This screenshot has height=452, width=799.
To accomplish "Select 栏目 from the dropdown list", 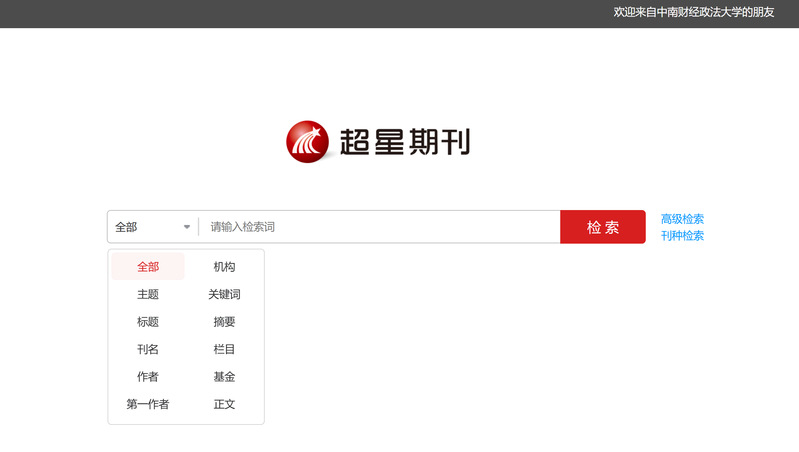I will 224,350.
